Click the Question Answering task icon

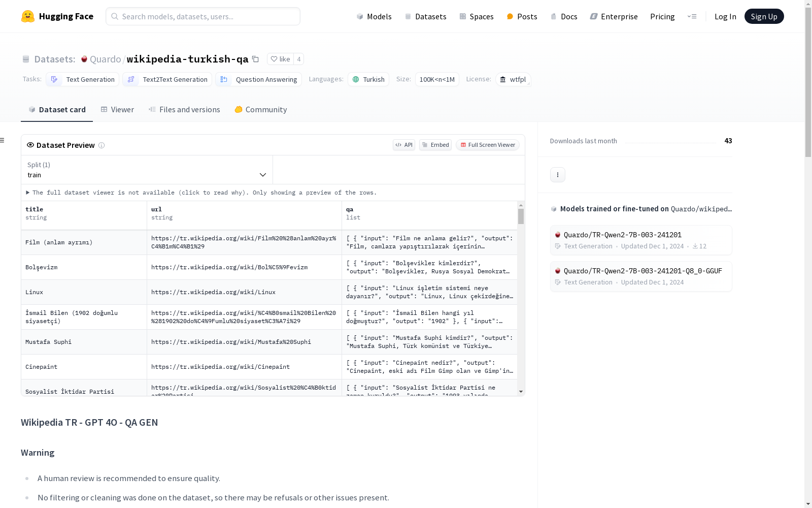(224, 79)
